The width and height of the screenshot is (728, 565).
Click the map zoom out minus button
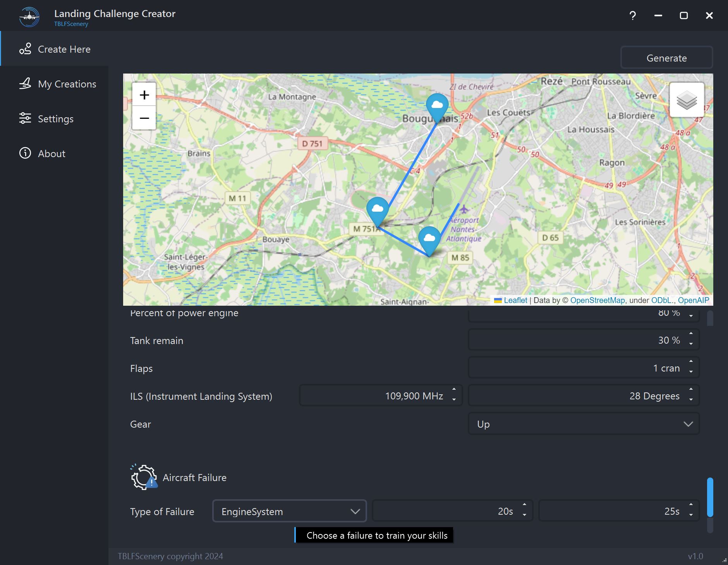pos(144,118)
